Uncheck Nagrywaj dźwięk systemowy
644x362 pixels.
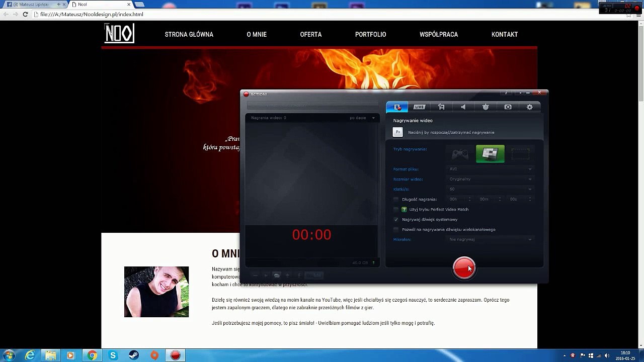click(x=396, y=219)
